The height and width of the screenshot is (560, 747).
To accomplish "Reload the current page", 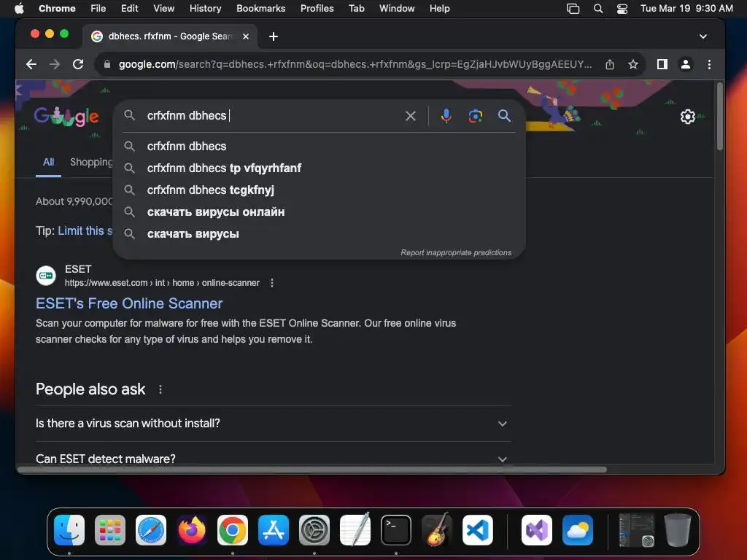I will pyautogui.click(x=78, y=64).
